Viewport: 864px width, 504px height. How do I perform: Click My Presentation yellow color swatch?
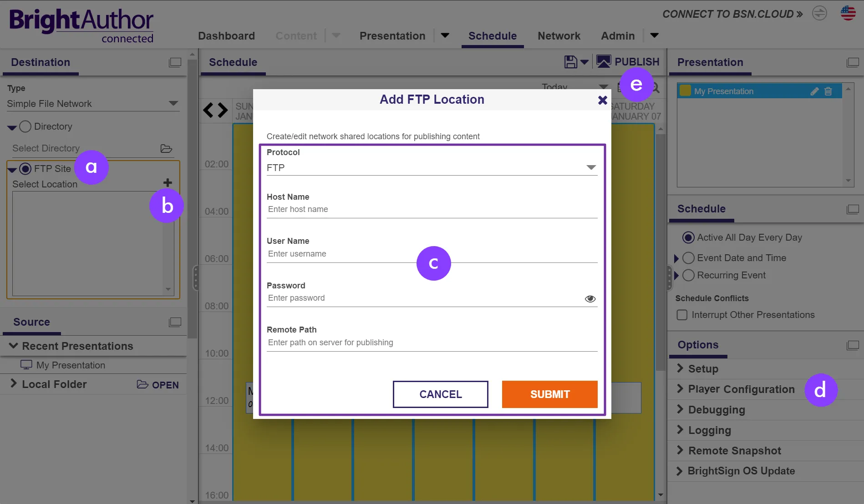coord(685,91)
